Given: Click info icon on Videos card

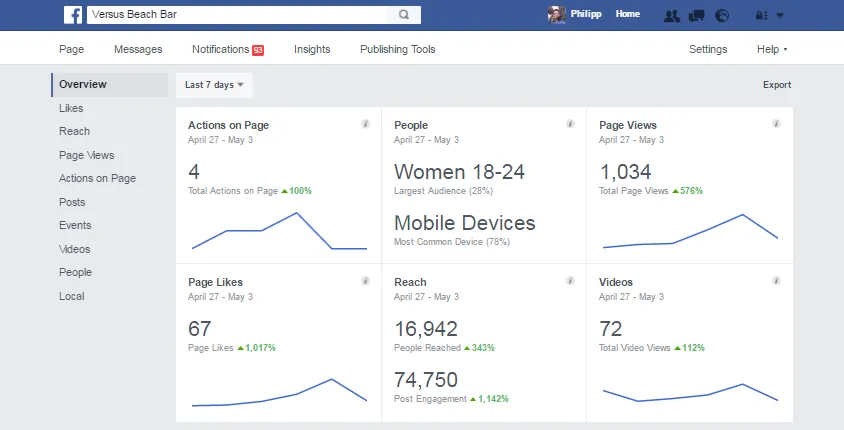Looking at the screenshot, I should [776, 281].
